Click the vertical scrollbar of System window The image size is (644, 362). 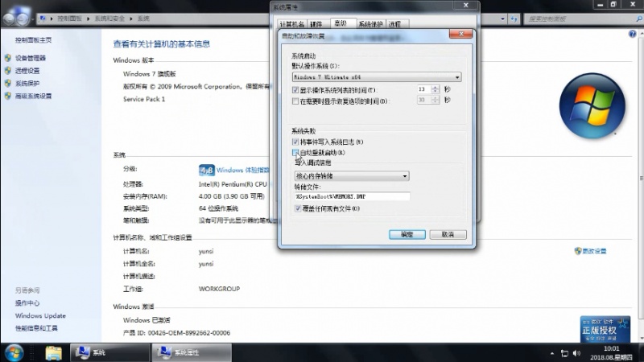(641, 179)
